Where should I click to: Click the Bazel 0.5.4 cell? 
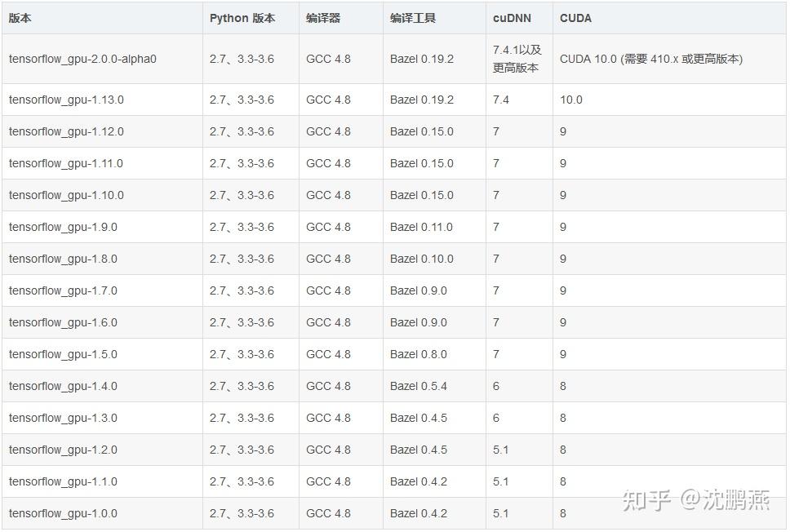click(x=418, y=386)
